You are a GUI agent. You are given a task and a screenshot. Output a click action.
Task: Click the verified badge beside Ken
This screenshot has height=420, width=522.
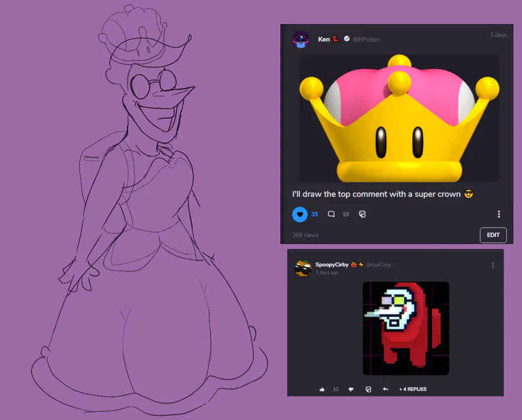tap(347, 39)
